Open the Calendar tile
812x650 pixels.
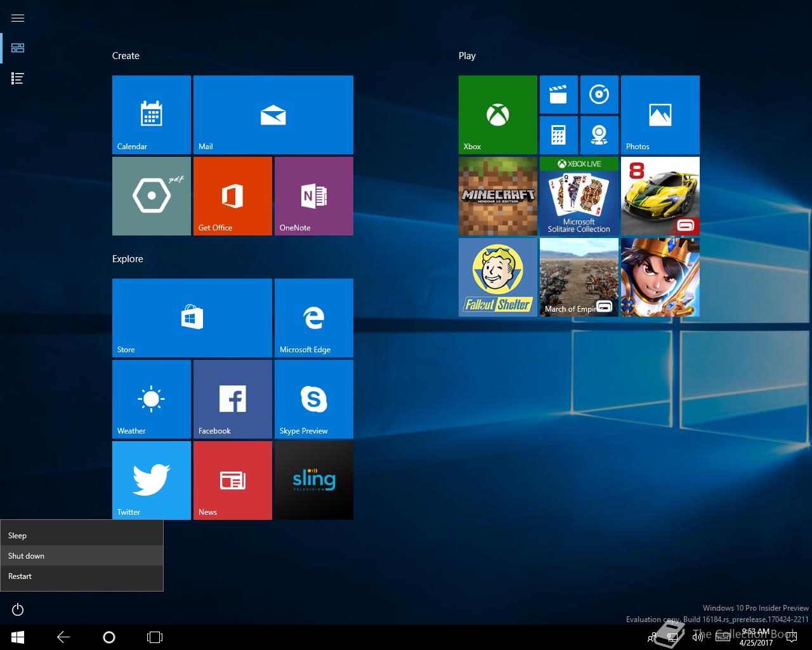point(152,115)
